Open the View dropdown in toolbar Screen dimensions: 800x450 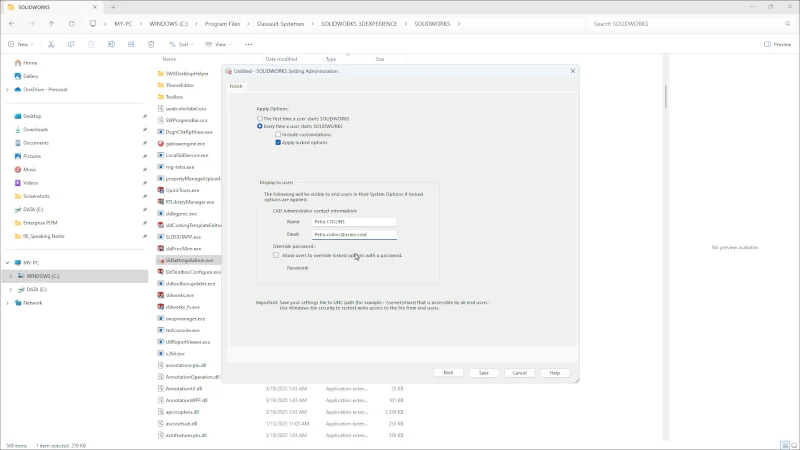coord(218,44)
